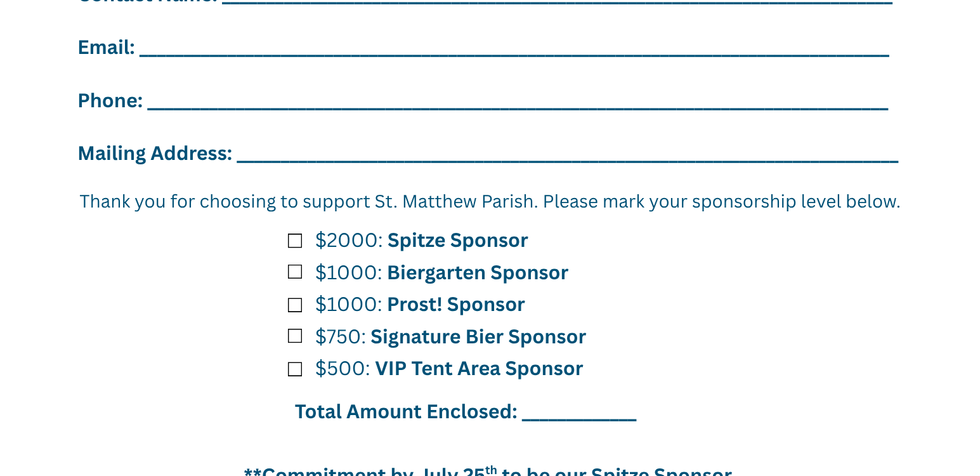This screenshot has height=476, width=980.
Task: Click the Total Amount Enclosed blank
Action: (x=579, y=414)
